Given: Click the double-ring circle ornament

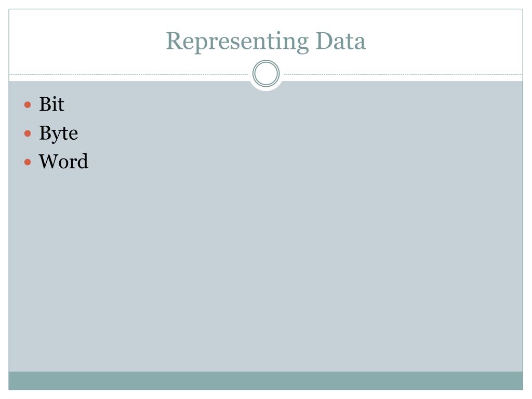Looking at the screenshot, I should (x=266, y=73).
